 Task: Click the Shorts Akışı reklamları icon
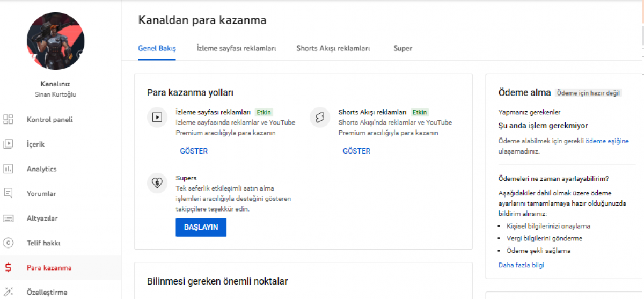coord(320,117)
